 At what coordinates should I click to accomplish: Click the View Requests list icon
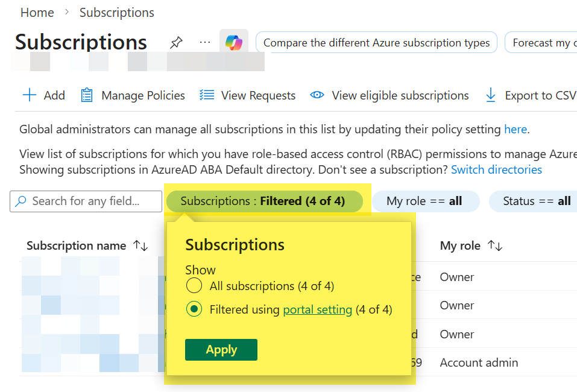pyautogui.click(x=207, y=95)
